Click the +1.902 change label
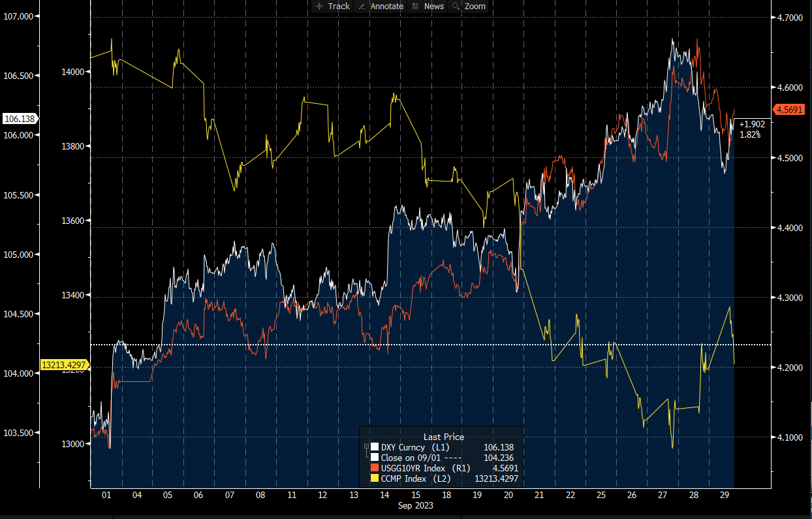Viewport: 812px width, 519px height. click(x=751, y=124)
